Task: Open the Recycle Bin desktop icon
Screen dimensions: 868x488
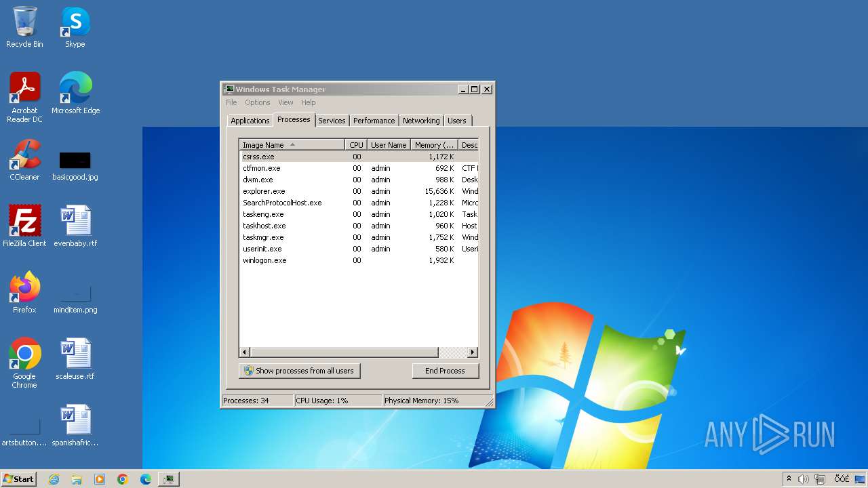Action: (x=24, y=27)
